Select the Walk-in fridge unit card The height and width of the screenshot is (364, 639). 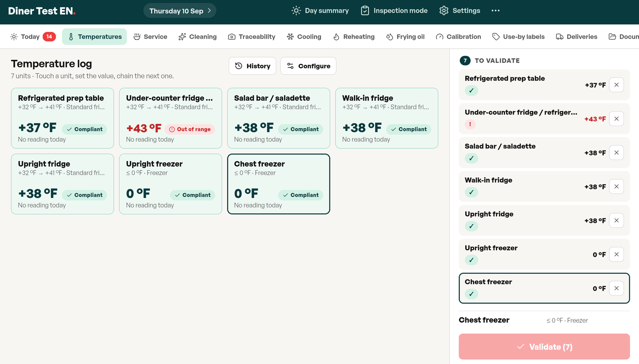(387, 118)
